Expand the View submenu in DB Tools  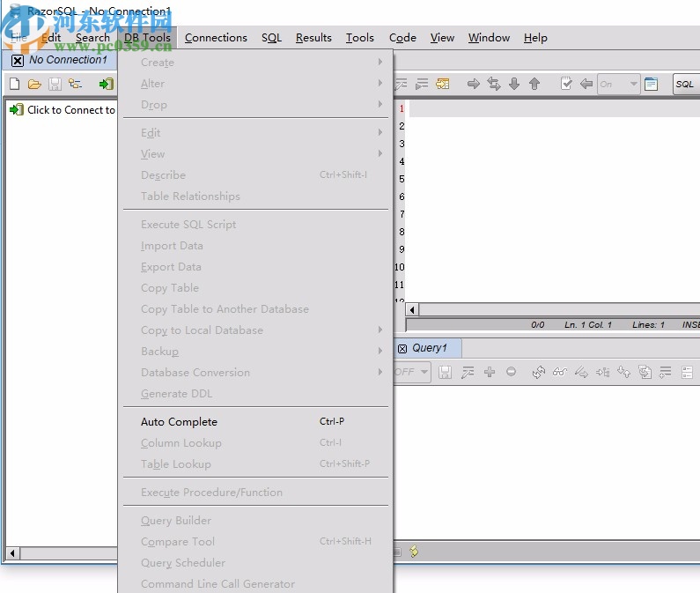coord(256,153)
